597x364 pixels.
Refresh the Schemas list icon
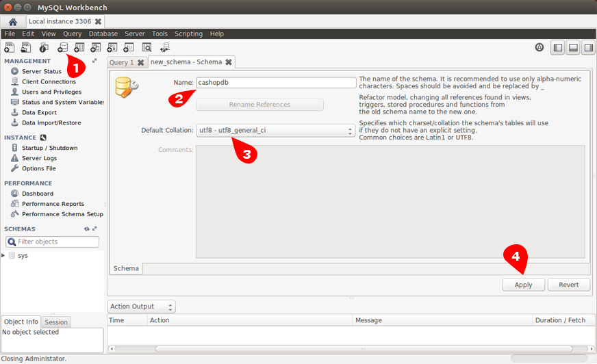[x=87, y=229]
